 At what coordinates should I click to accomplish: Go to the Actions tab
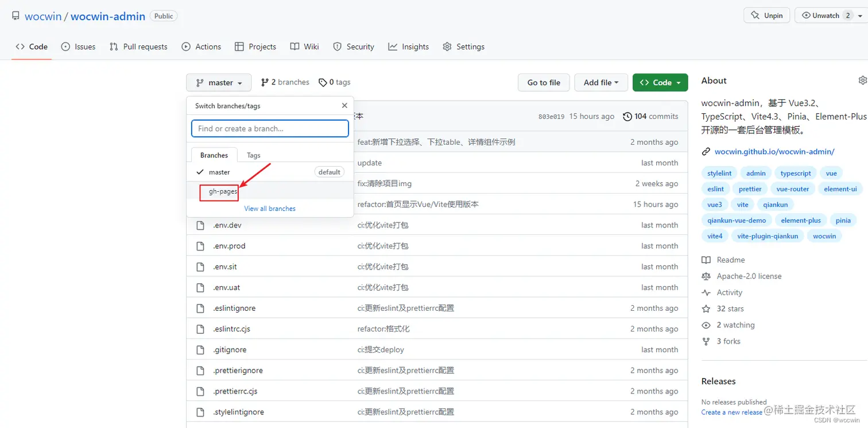(201, 47)
